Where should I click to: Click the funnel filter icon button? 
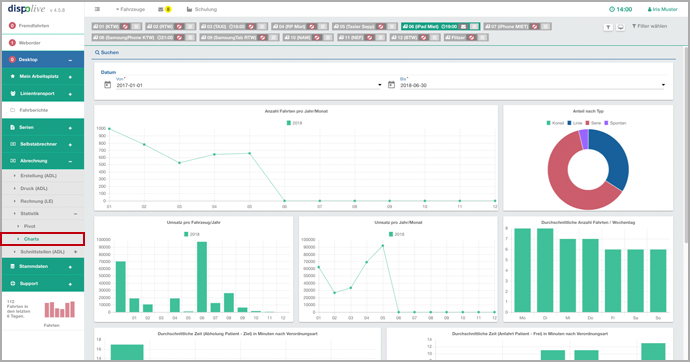click(608, 27)
